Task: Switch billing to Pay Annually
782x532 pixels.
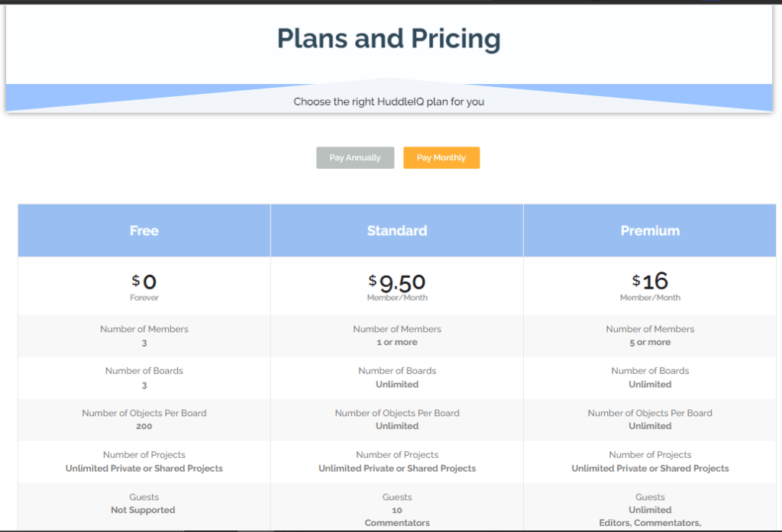Action: click(x=355, y=158)
